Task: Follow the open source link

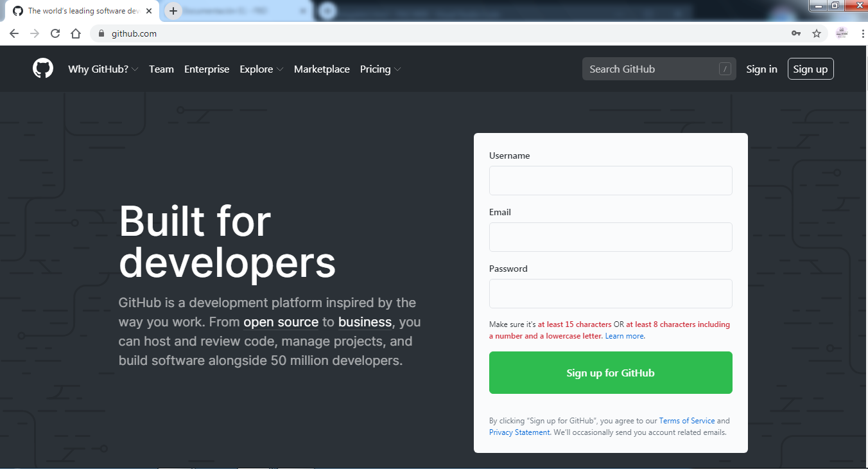Action: click(x=281, y=322)
